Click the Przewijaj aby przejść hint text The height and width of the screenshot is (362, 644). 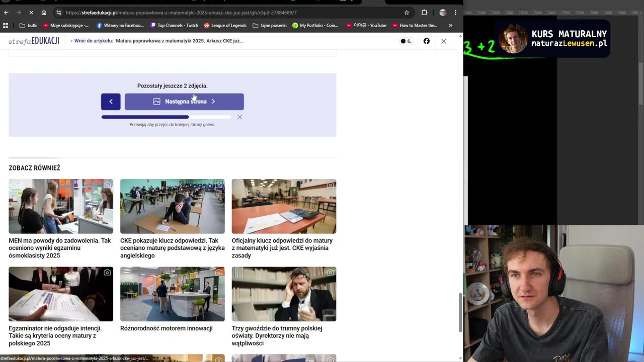173,125
